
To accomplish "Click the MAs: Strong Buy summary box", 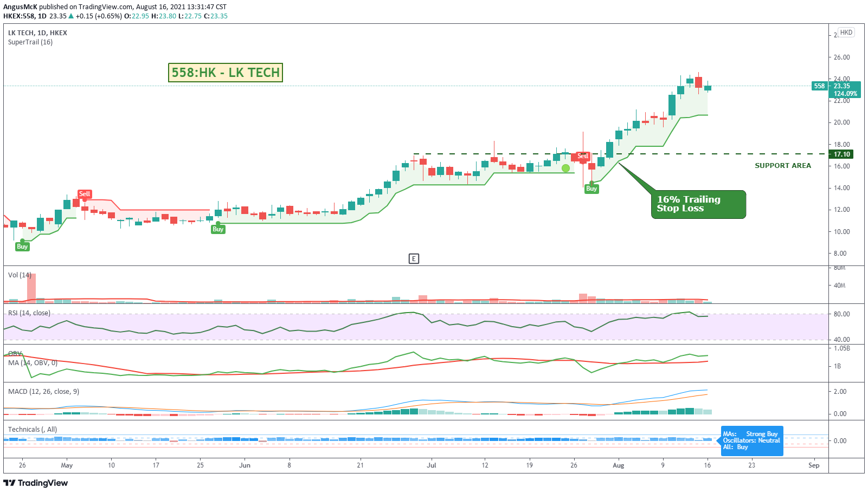I will (x=752, y=441).
